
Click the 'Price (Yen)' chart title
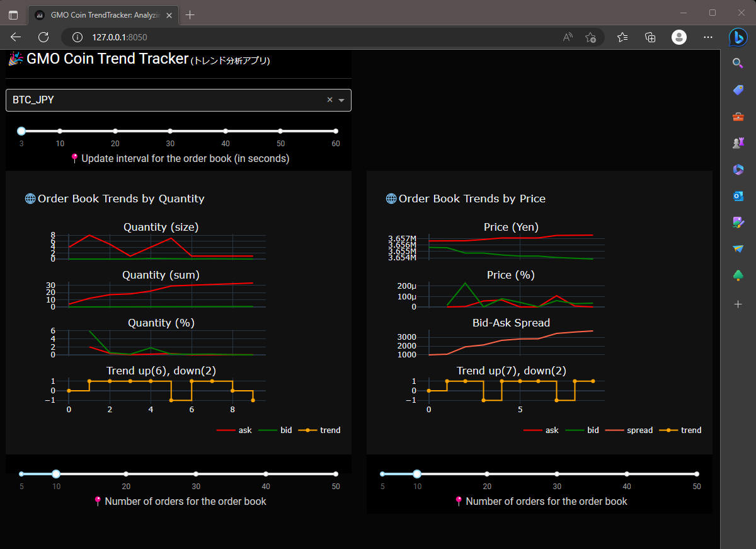point(511,227)
